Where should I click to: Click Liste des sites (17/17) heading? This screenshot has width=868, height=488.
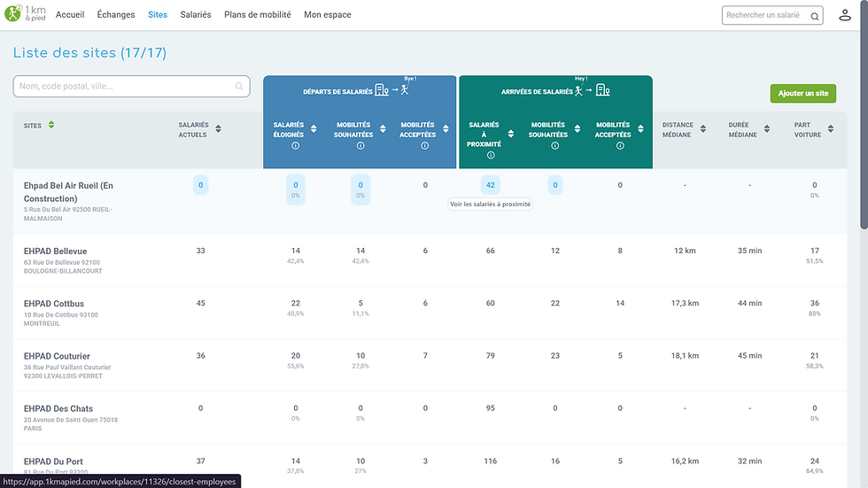[x=89, y=52]
